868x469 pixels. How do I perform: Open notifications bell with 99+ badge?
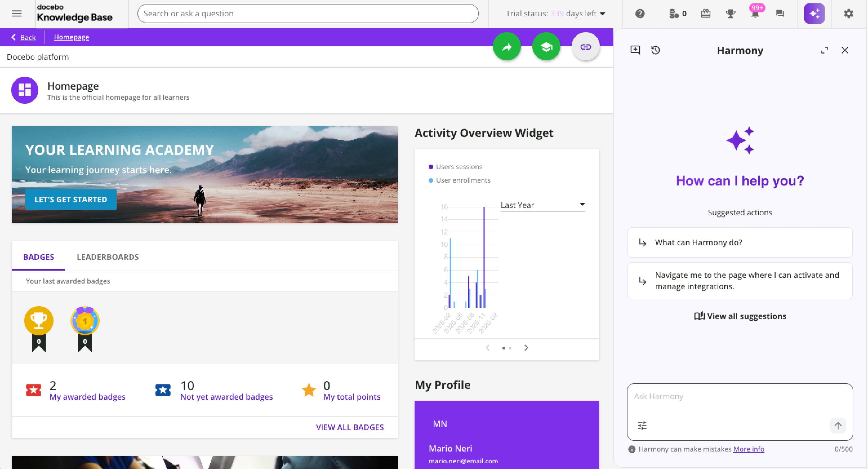tap(755, 14)
